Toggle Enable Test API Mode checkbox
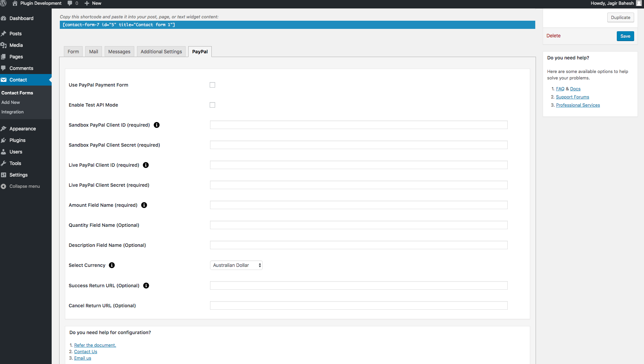Image resolution: width=644 pixels, height=364 pixels. point(212,105)
